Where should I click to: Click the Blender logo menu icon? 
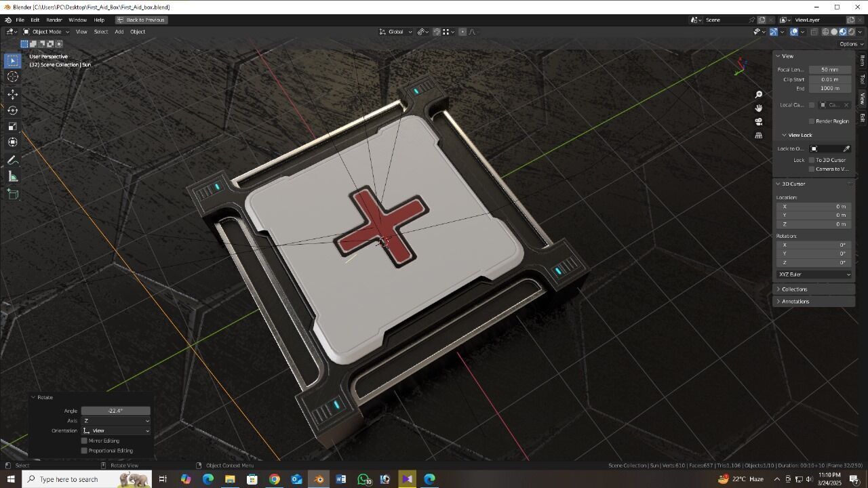point(7,20)
